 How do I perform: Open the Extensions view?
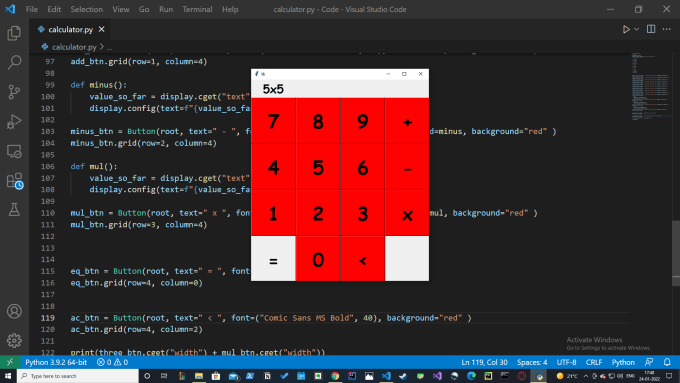click(14, 181)
